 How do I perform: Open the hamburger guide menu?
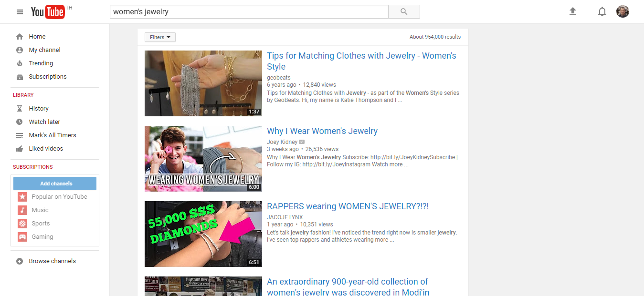pyautogui.click(x=20, y=12)
